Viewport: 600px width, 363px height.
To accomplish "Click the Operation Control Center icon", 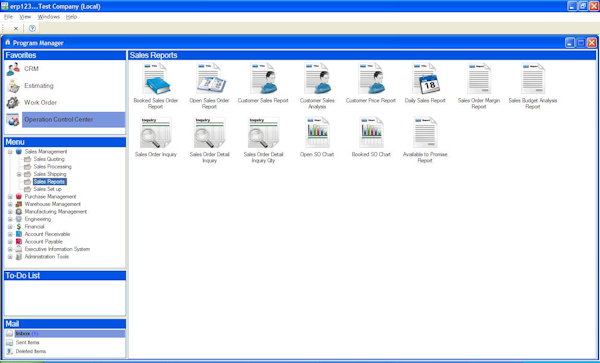I will pos(13,120).
